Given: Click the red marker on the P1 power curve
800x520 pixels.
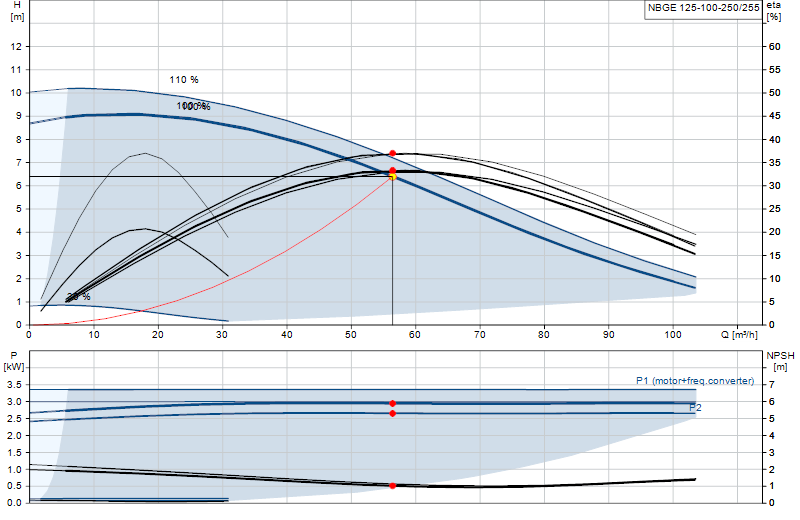Looking at the screenshot, I should (392, 404).
